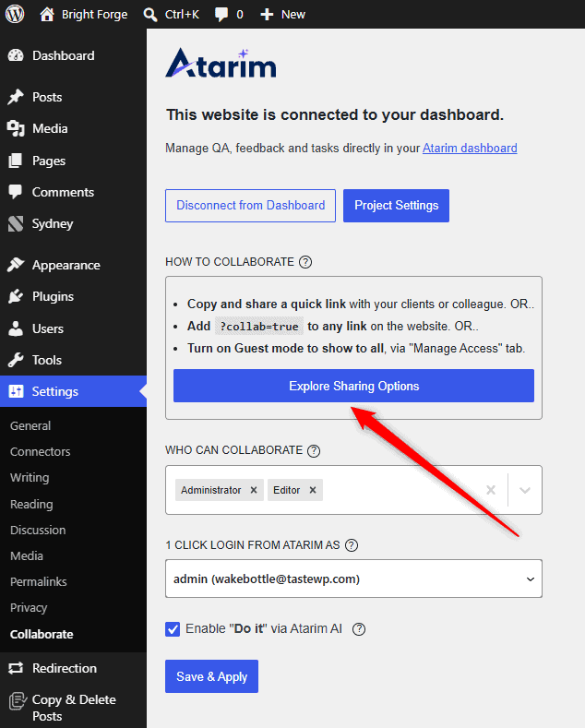Click the sidebar Media library icon
This screenshot has width=585, height=728.
(16, 128)
